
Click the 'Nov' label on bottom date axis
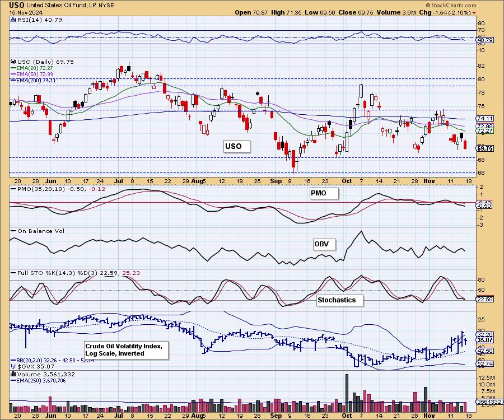(x=429, y=415)
